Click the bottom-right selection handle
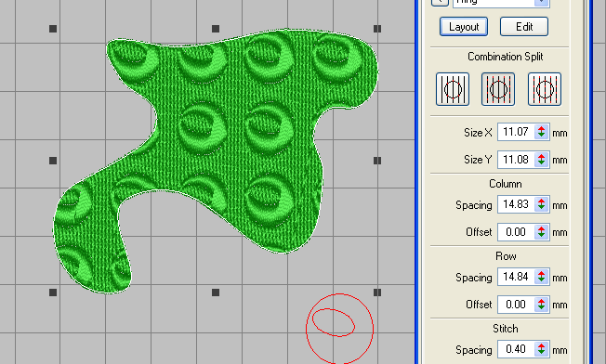This screenshot has height=364, width=606. 377,292
